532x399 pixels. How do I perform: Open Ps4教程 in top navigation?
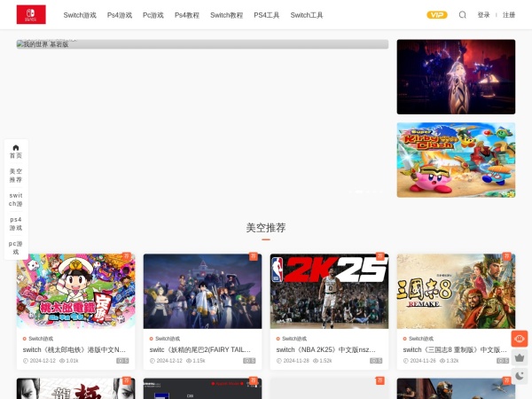pos(187,15)
